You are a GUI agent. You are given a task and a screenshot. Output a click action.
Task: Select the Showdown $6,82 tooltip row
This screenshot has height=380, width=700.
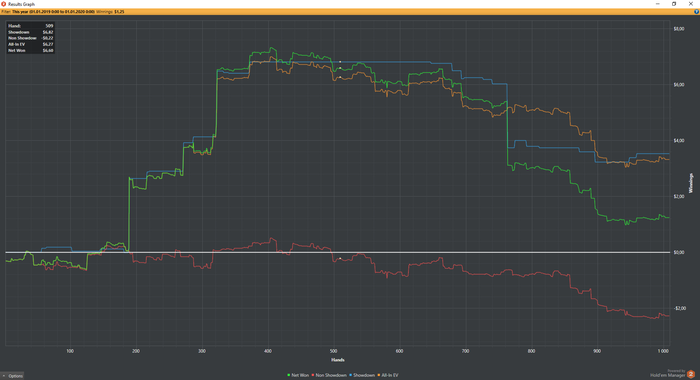pos(31,32)
